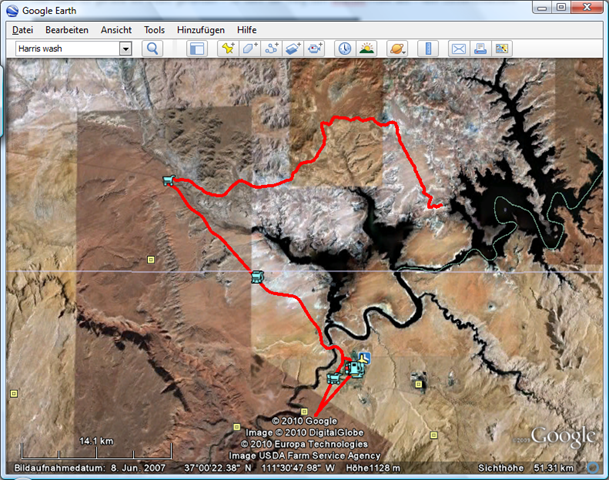Toggle the sidebar panel visibility
The width and height of the screenshot is (609, 480).
point(196,48)
